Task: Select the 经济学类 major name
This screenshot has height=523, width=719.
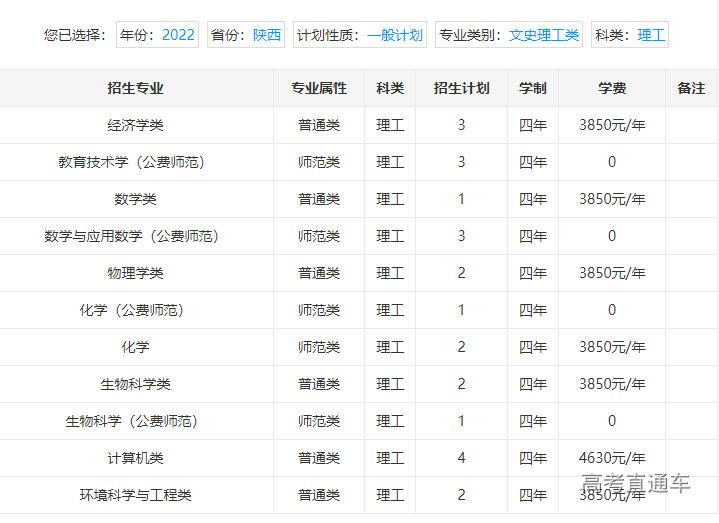Action: click(x=136, y=125)
